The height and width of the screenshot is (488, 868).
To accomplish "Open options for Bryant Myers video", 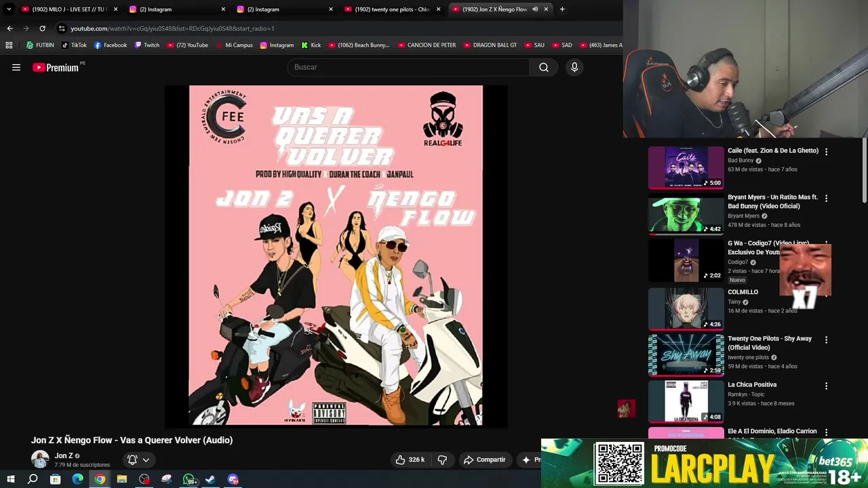I will 826,199.
